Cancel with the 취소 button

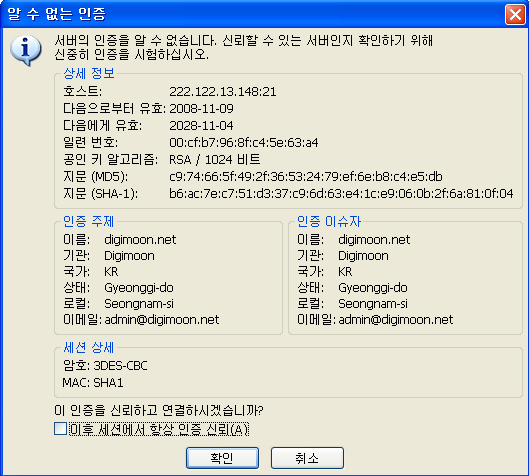coord(307,458)
